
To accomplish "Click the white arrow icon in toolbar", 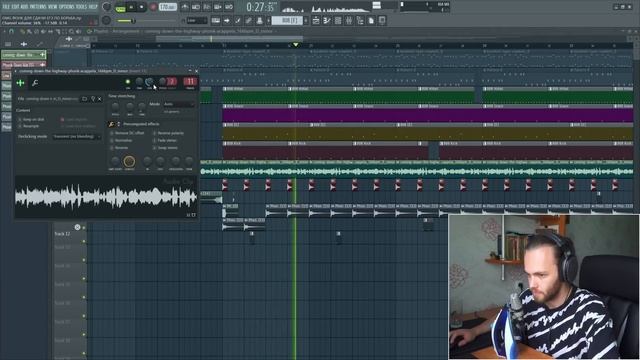I will (227, 20).
